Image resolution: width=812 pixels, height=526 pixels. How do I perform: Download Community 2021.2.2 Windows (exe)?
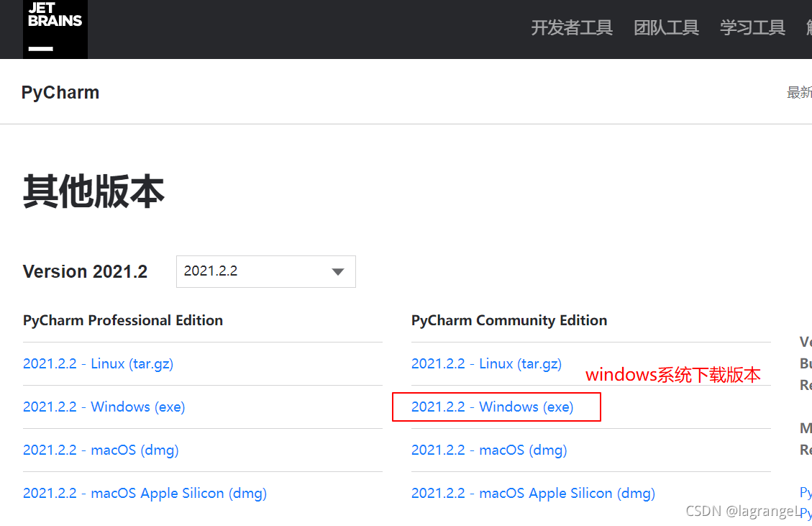493,407
